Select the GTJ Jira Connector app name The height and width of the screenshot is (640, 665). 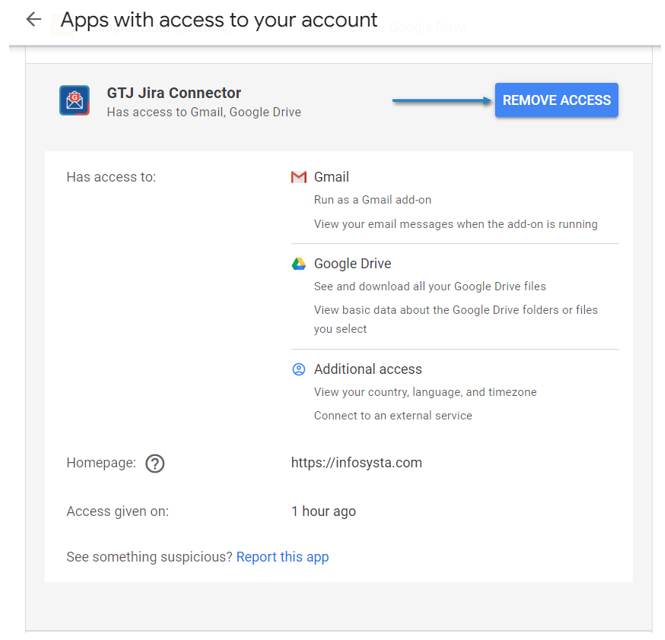(174, 93)
